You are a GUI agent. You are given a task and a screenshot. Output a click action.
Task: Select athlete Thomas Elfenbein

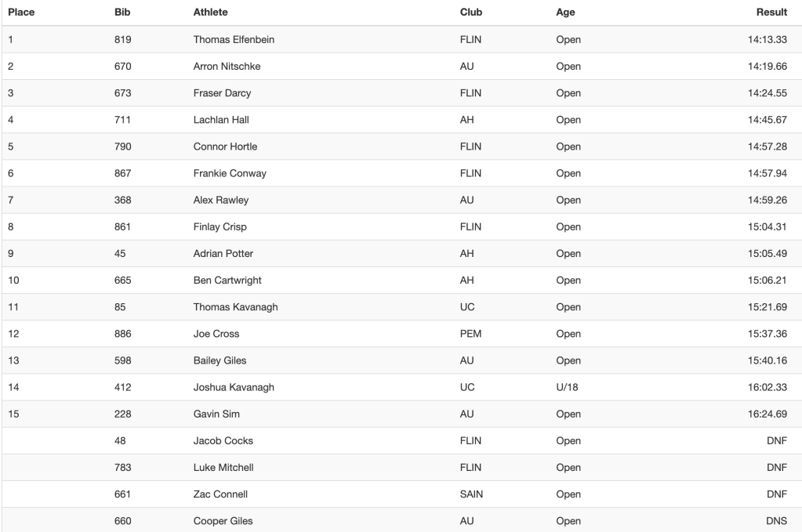tap(234, 40)
